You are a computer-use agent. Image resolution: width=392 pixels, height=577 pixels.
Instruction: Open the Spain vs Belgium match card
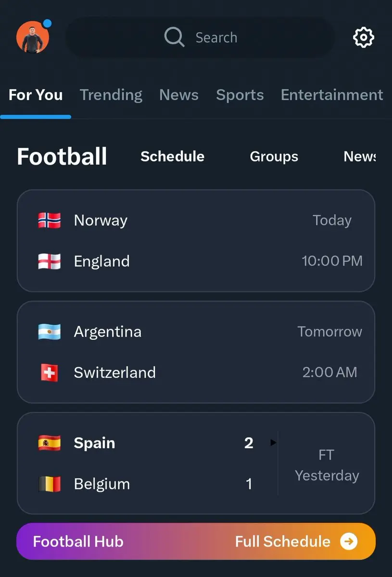(196, 463)
